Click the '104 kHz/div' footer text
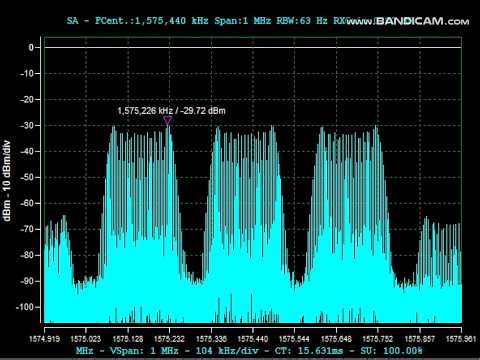480x360 pixels. click(x=227, y=351)
